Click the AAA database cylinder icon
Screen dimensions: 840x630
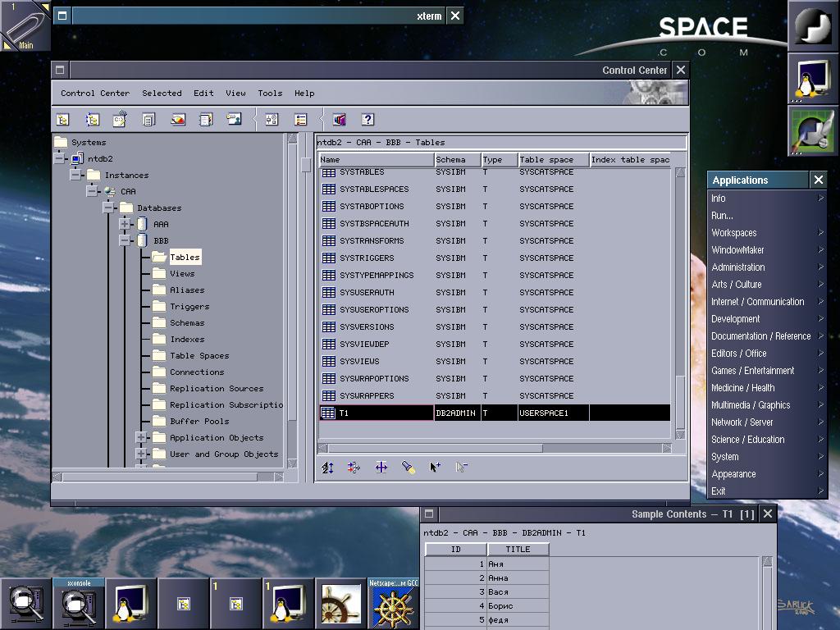[143, 224]
